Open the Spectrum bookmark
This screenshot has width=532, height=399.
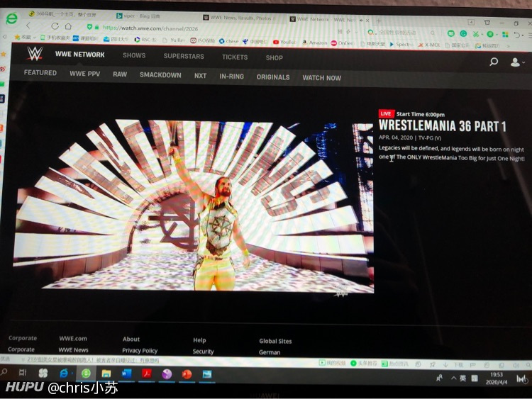(x=401, y=44)
